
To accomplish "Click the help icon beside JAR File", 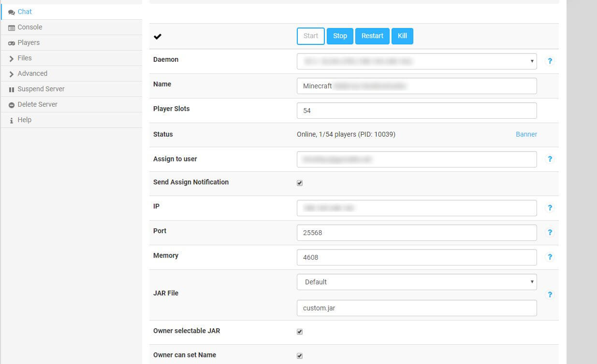I will (550, 294).
